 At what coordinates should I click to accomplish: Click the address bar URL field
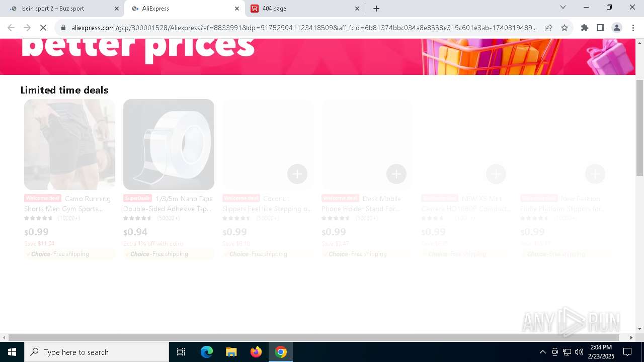point(304,28)
